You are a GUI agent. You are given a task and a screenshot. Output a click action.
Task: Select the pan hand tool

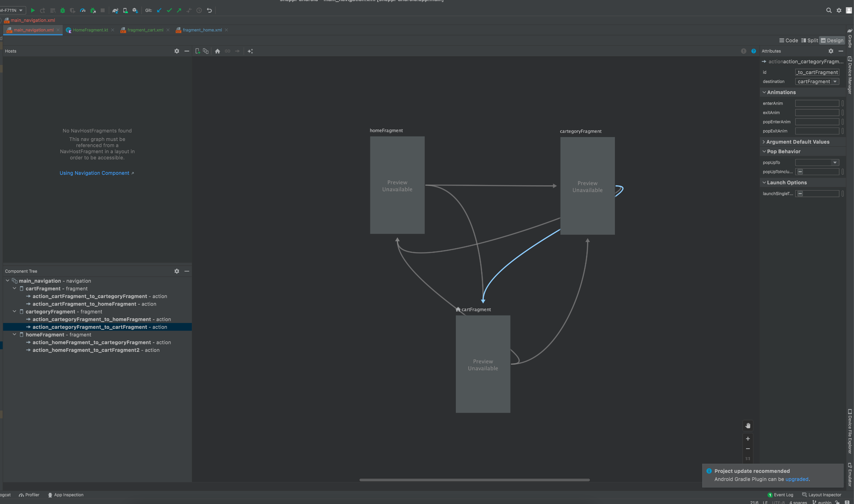tap(747, 426)
